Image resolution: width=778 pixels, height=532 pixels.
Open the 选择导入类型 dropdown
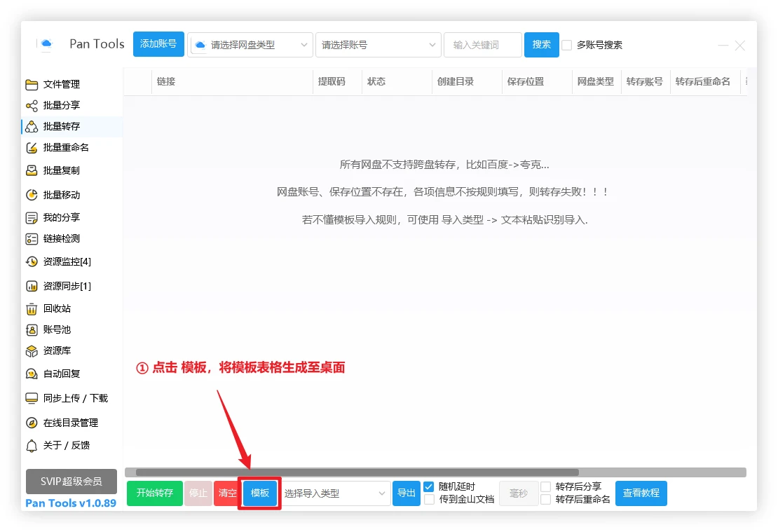[335, 493]
